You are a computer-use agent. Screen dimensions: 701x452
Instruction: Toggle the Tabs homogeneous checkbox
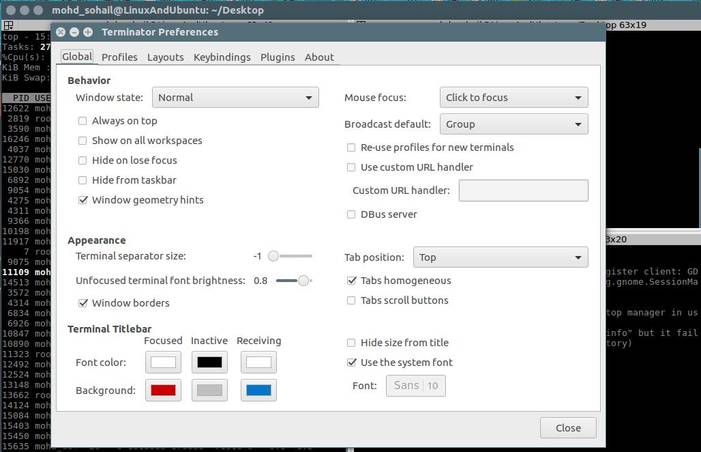tap(351, 280)
